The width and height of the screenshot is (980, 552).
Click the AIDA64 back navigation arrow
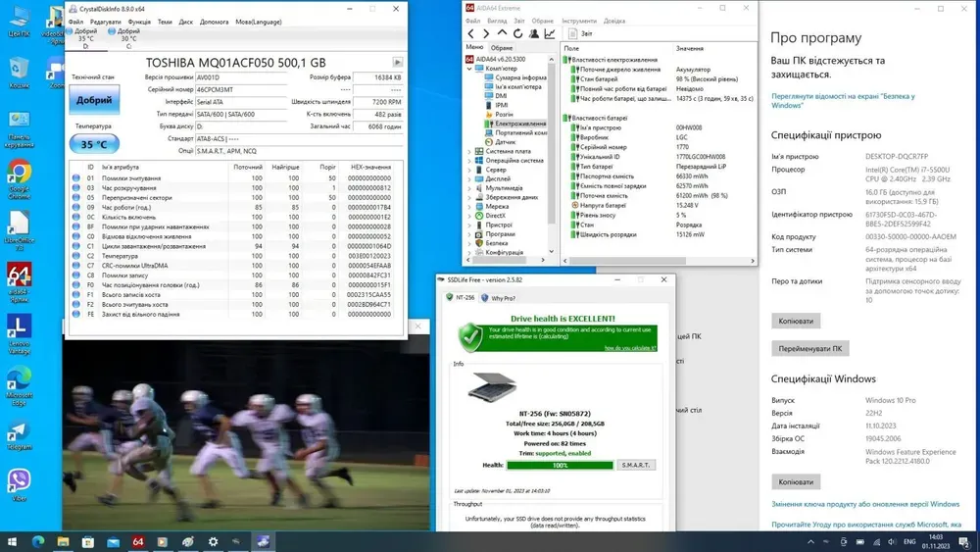(x=470, y=33)
